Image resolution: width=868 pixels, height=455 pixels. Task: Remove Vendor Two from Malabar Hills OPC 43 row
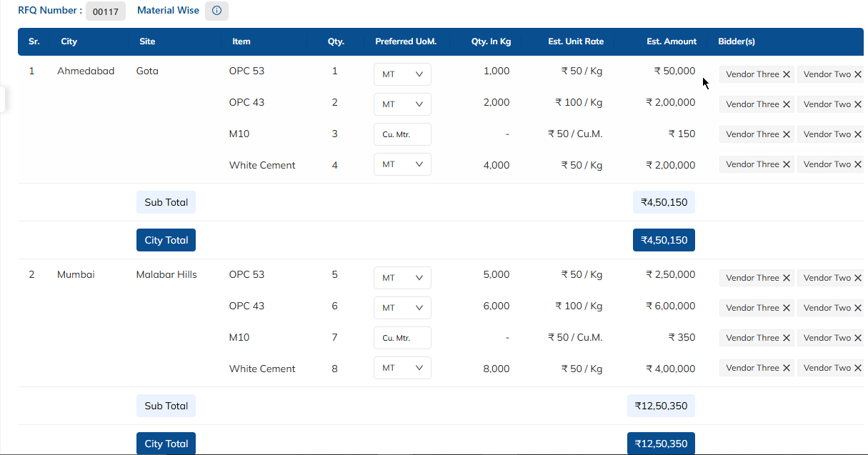coord(858,308)
